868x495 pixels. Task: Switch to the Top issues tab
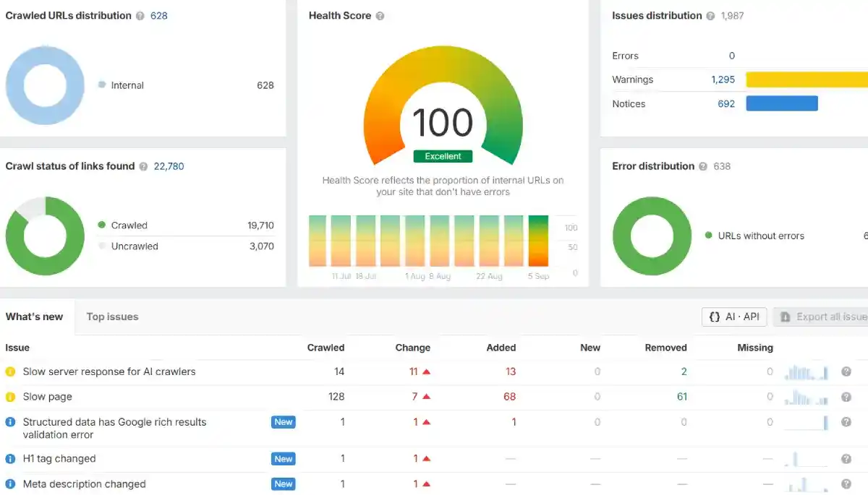tap(112, 317)
